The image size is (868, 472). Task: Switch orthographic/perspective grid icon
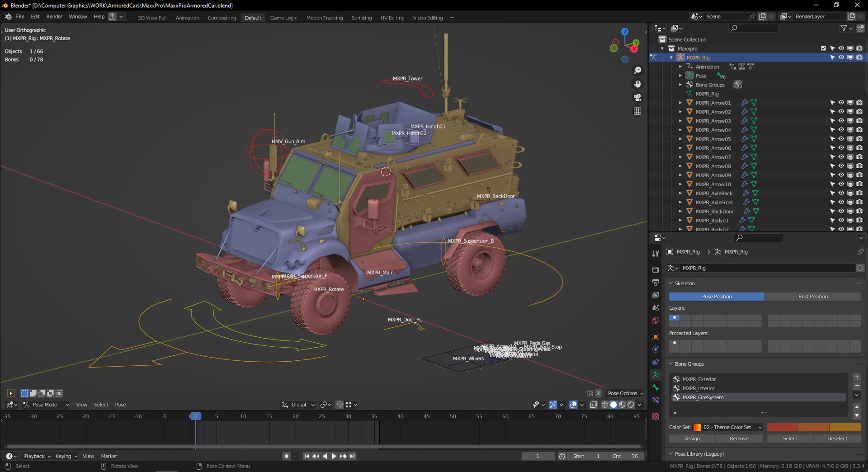(637, 111)
